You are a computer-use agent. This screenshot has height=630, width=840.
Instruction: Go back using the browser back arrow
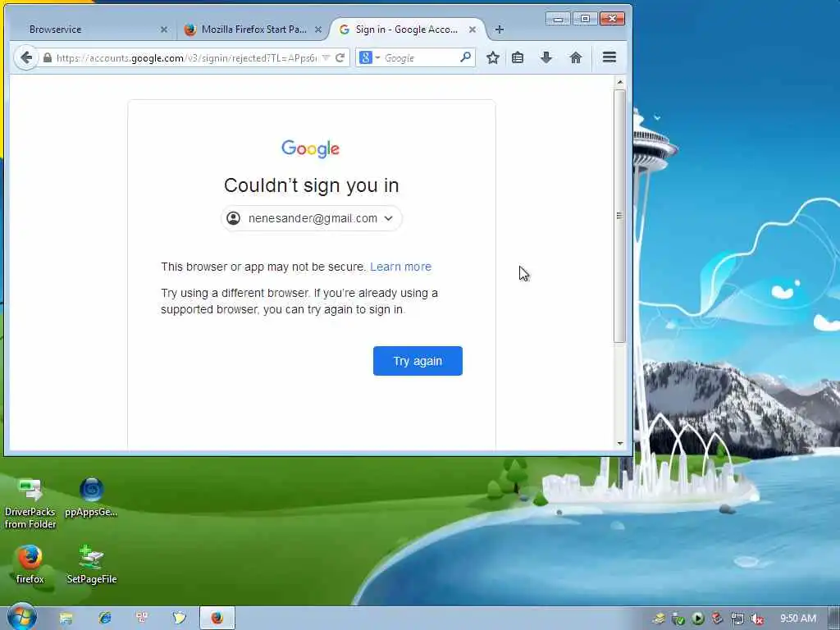tap(25, 58)
